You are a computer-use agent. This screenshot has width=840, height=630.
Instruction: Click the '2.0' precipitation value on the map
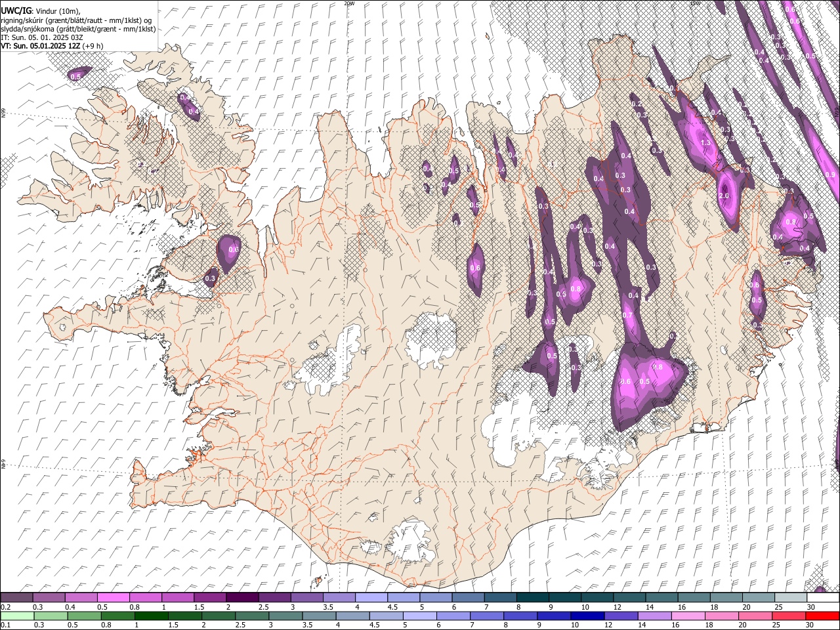724,196
